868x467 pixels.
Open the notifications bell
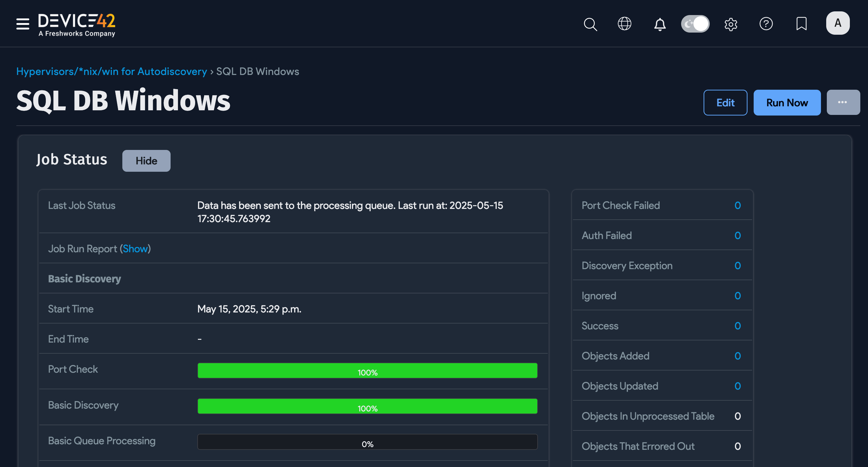pyautogui.click(x=660, y=24)
